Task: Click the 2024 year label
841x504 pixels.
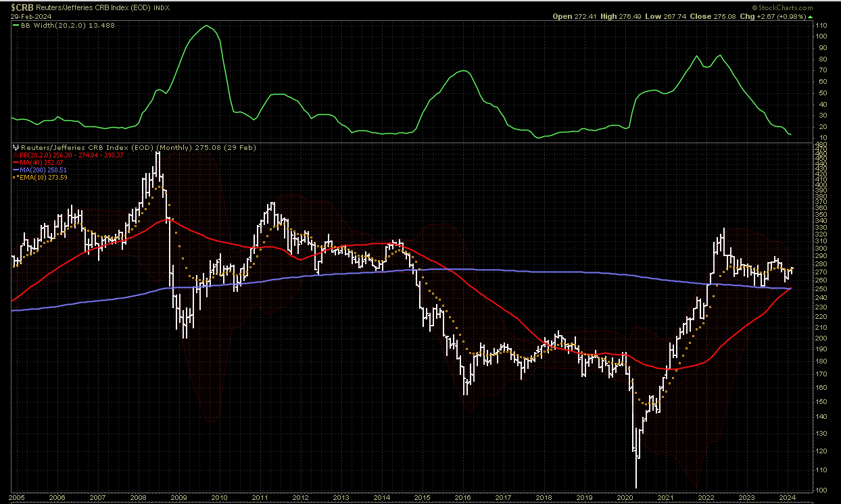Action: pos(787,498)
